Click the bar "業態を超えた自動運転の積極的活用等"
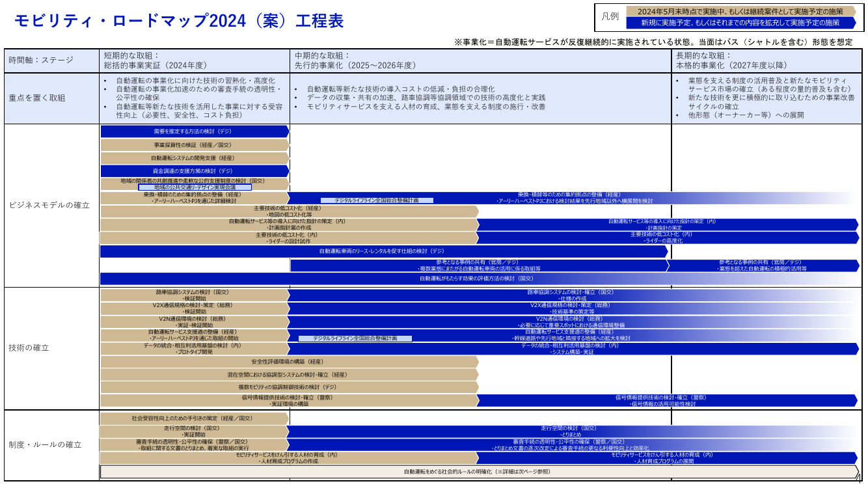868x488 pixels. 763,265
